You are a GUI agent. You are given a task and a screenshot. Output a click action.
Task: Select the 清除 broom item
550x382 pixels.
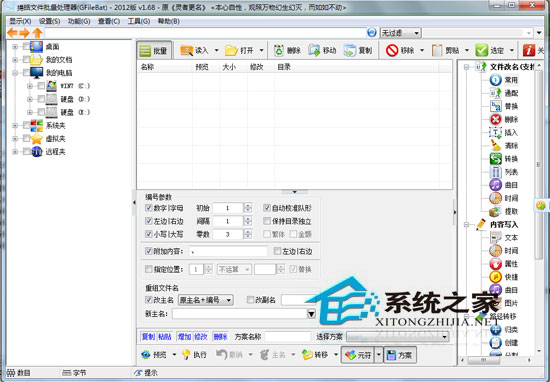pyautogui.click(x=503, y=146)
